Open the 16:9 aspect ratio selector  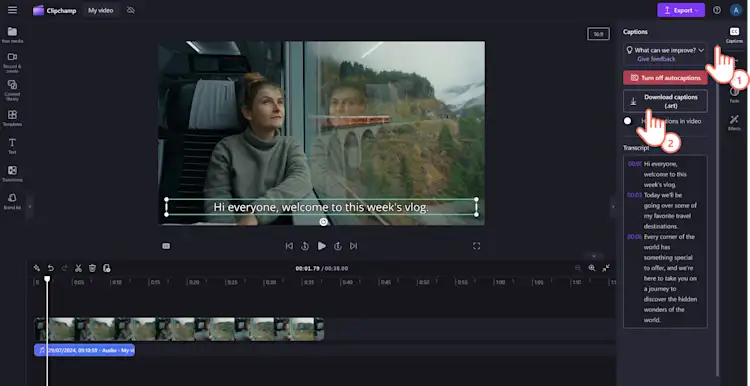(x=598, y=34)
